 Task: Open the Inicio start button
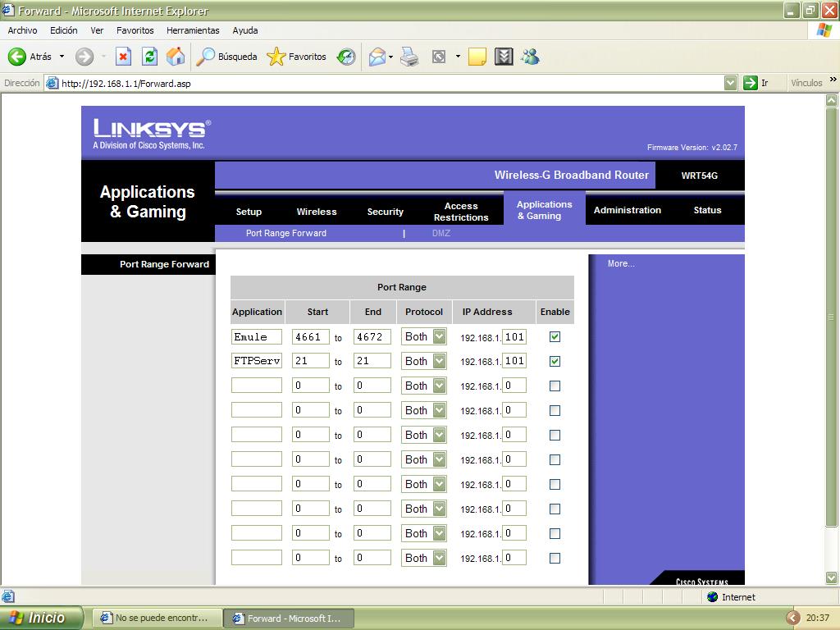pyautogui.click(x=42, y=618)
